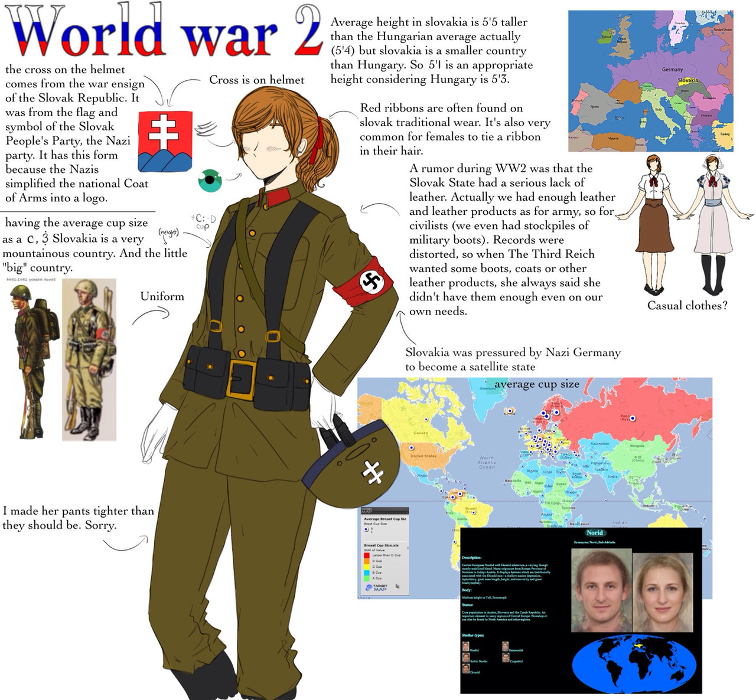Click the 'Description:' heading in Norid panel
Image resolution: width=756 pixels, height=700 pixels.
click(472, 558)
